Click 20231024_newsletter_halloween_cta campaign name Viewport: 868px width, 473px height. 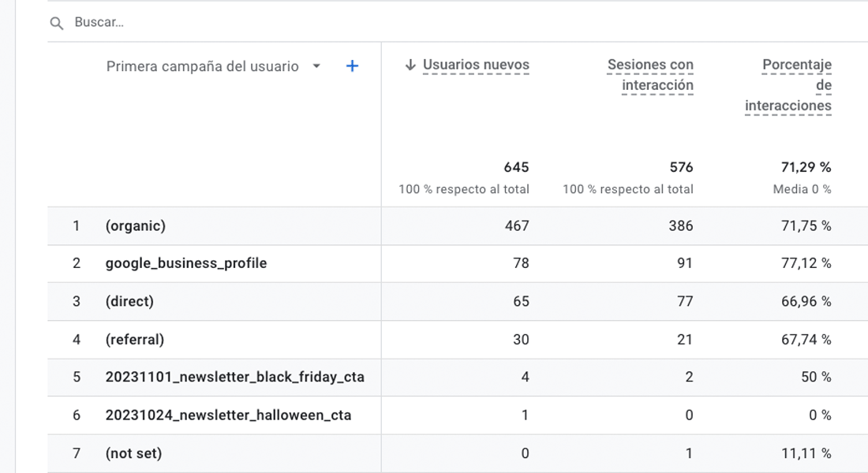pos(228,415)
